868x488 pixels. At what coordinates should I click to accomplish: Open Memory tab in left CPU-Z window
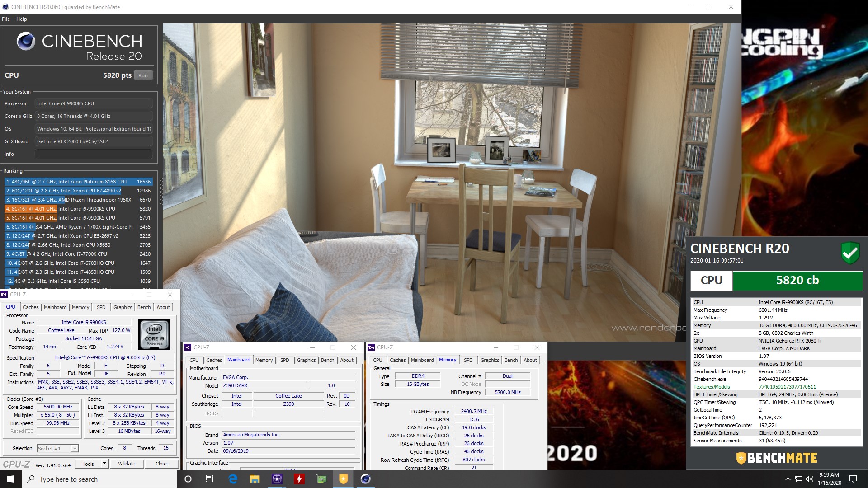(80, 307)
